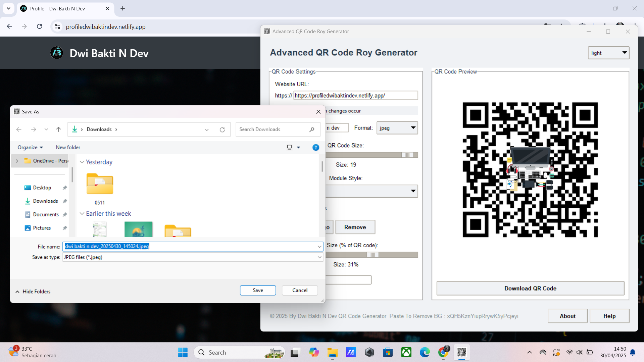The width and height of the screenshot is (644, 362).
Task: Reload the browser page
Action: click(x=40, y=27)
